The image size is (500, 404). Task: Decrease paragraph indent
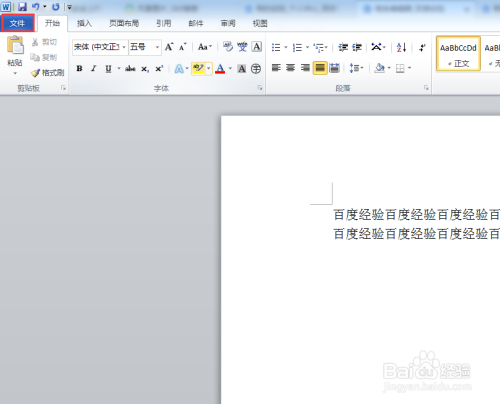343,47
